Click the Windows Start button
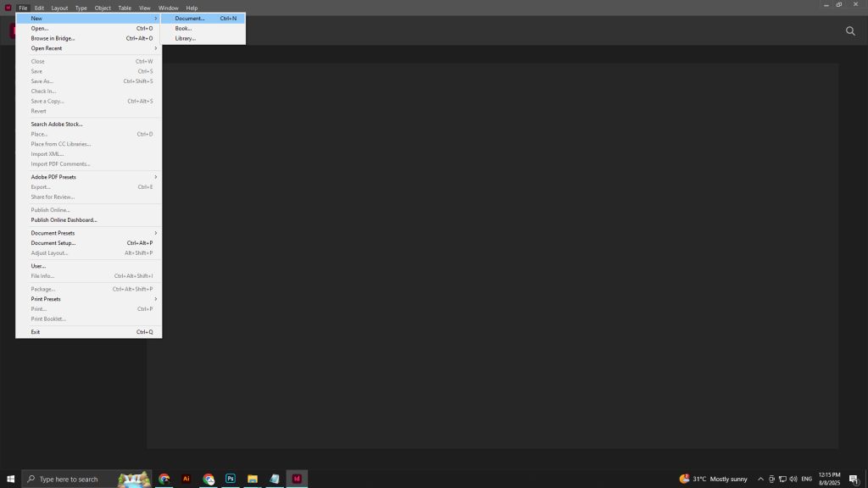The width and height of the screenshot is (868, 488). coord(9,479)
